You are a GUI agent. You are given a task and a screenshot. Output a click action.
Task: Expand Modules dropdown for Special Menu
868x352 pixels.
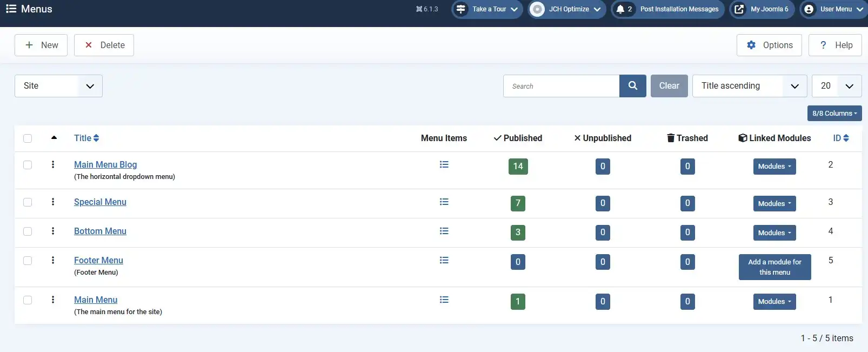point(774,204)
